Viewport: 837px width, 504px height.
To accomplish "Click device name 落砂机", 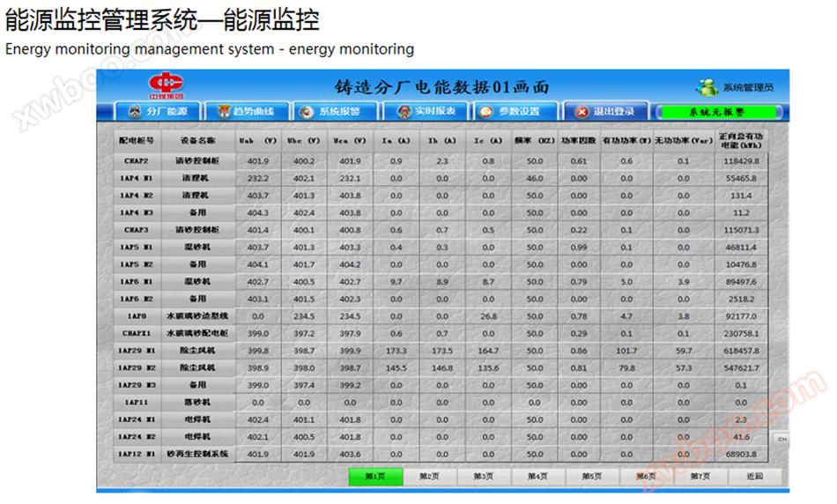I will click(x=197, y=403).
